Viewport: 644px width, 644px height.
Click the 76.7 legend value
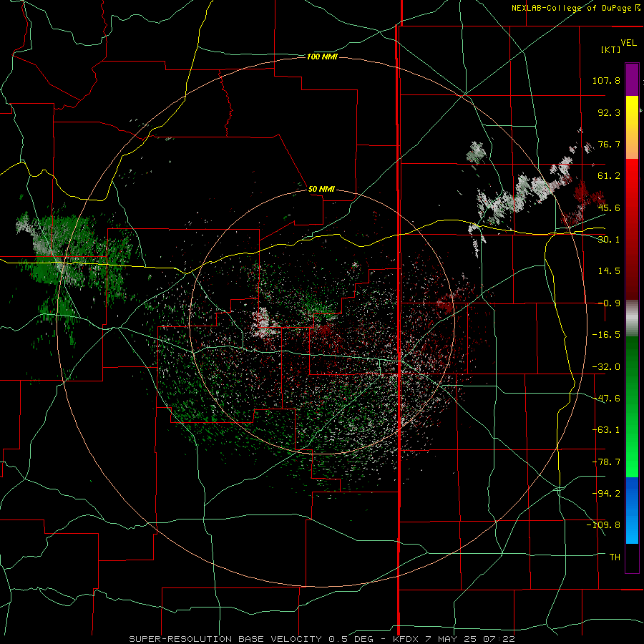click(x=609, y=144)
